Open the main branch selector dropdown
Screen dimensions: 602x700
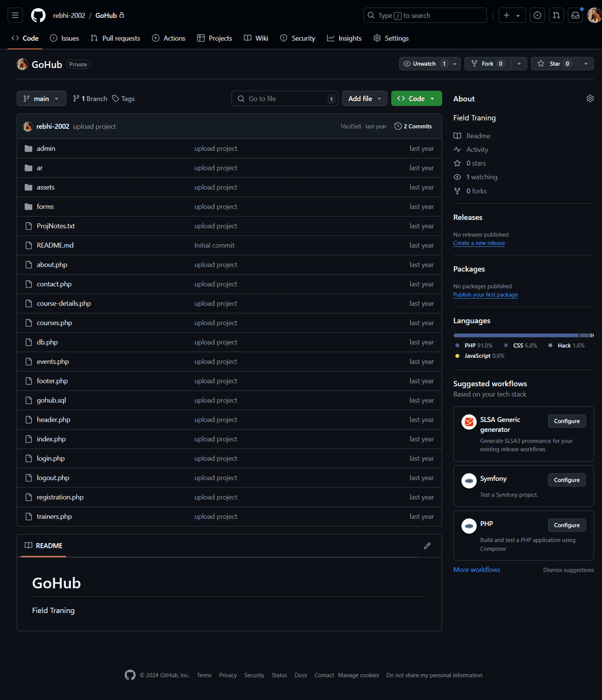click(x=42, y=99)
